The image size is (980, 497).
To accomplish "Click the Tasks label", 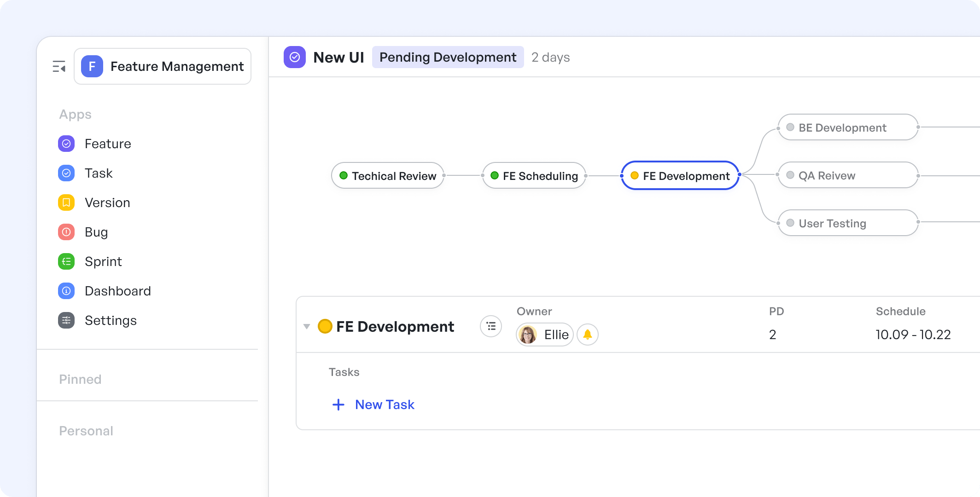I will click(x=344, y=372).
